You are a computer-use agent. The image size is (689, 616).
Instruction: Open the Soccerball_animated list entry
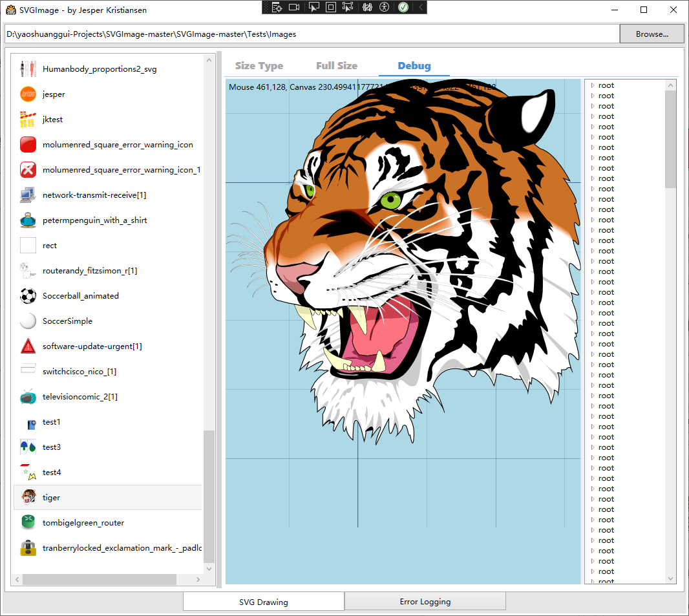(81, 296)
